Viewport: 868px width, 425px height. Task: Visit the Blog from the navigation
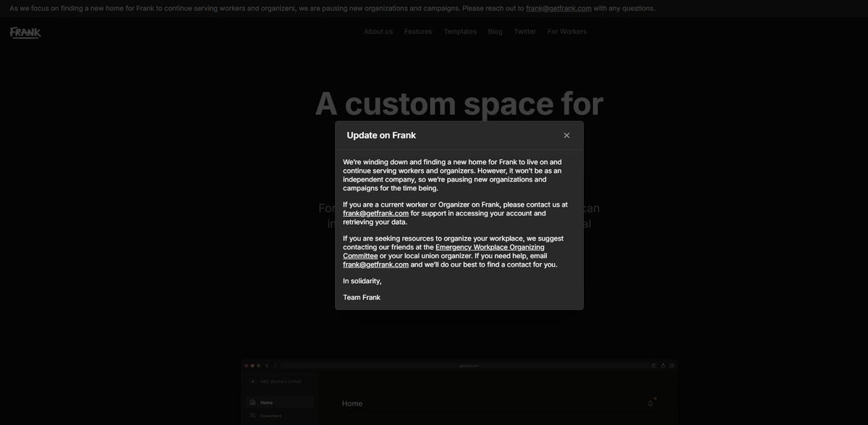[x=495, y=32]
